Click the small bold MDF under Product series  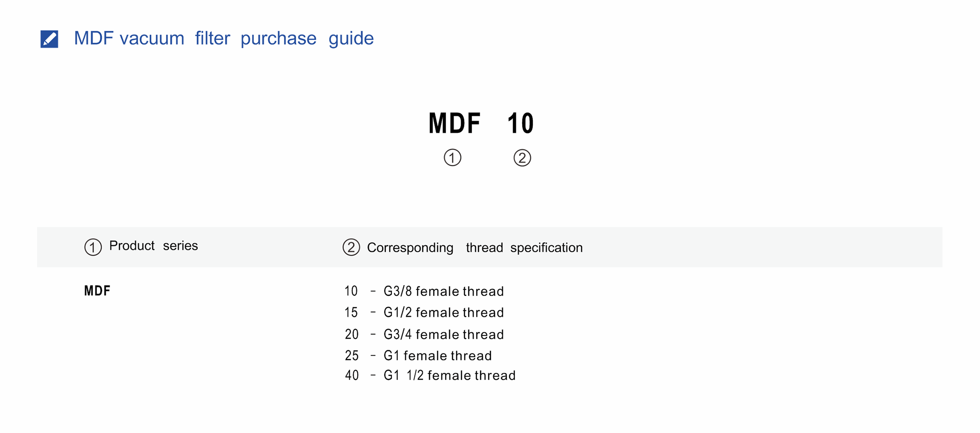(97, 291)
